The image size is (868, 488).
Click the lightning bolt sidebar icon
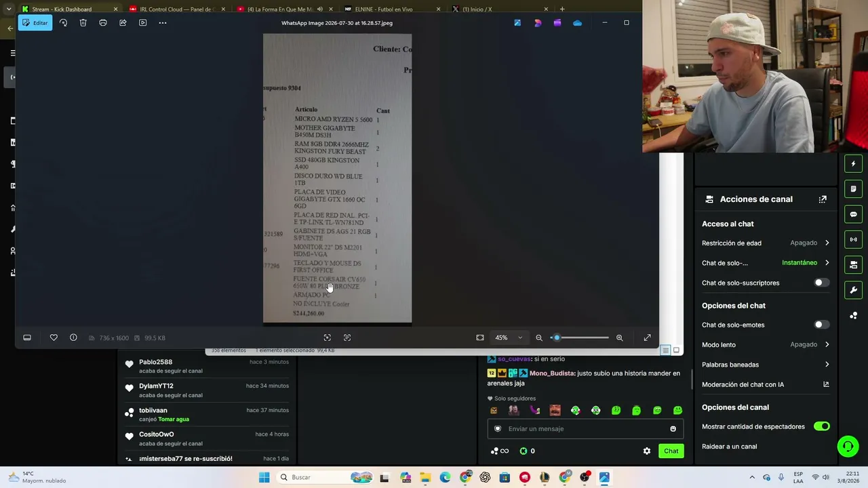click(x=853, y=164)
